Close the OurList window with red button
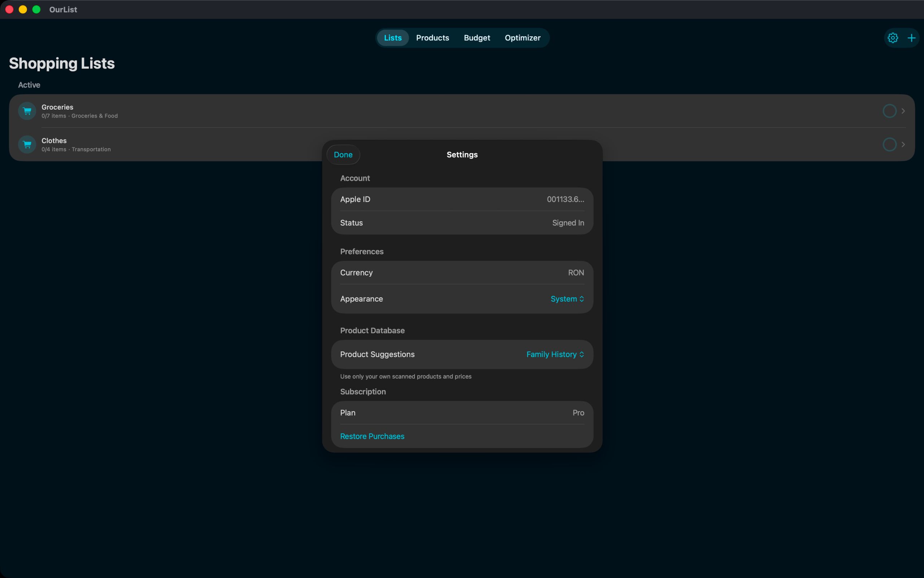924x578 pixels. pos(9,9)
